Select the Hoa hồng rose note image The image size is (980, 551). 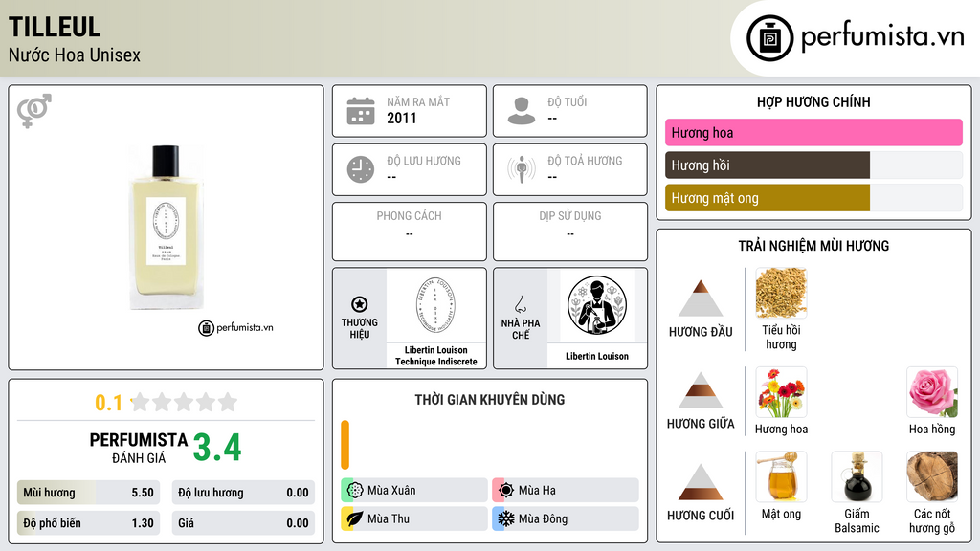[932, 392]
